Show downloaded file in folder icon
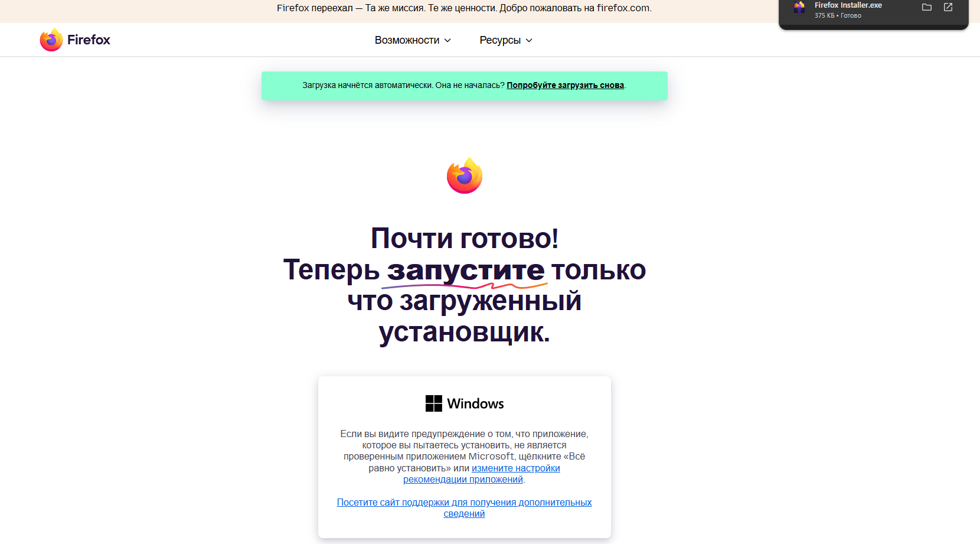 927,7
